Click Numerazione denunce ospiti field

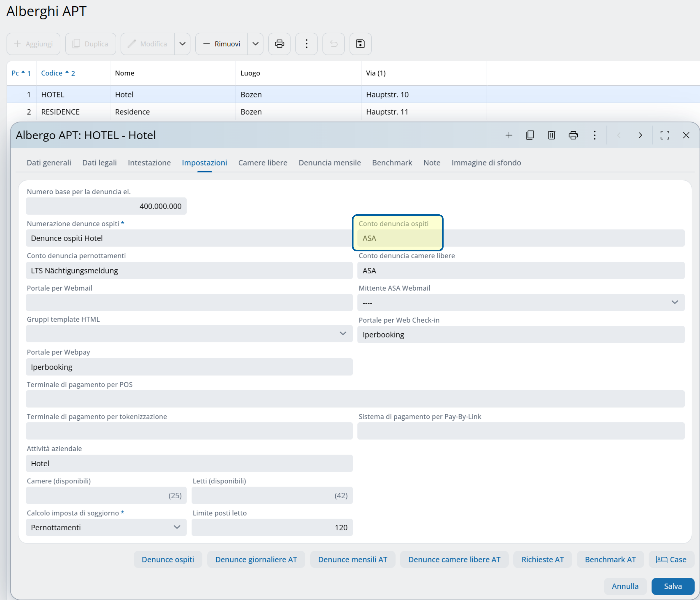tap(189, 238)
